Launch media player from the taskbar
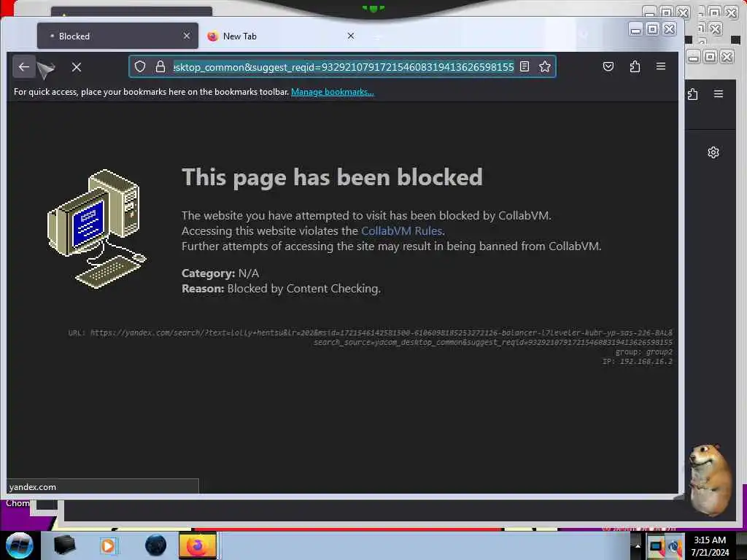 tap(108, 545)
